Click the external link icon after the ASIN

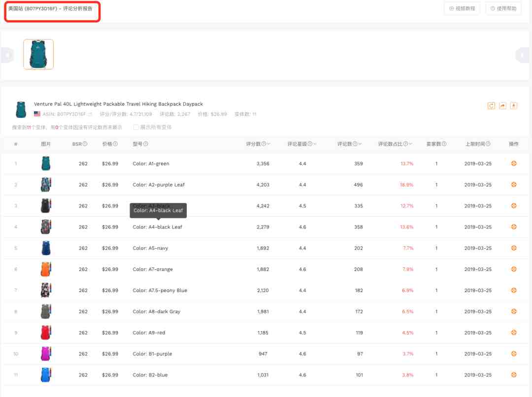pos(90,114)
